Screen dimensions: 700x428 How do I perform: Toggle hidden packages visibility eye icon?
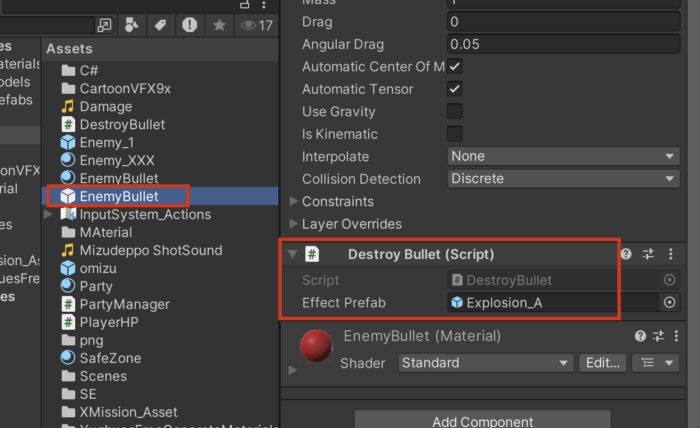click(x=248, y=25)
